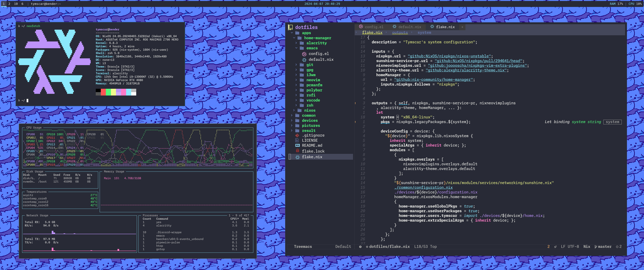Open the ./common/configuration.nix path link
The height and width of the screenshot is (270, 644).
pos(423,188)
